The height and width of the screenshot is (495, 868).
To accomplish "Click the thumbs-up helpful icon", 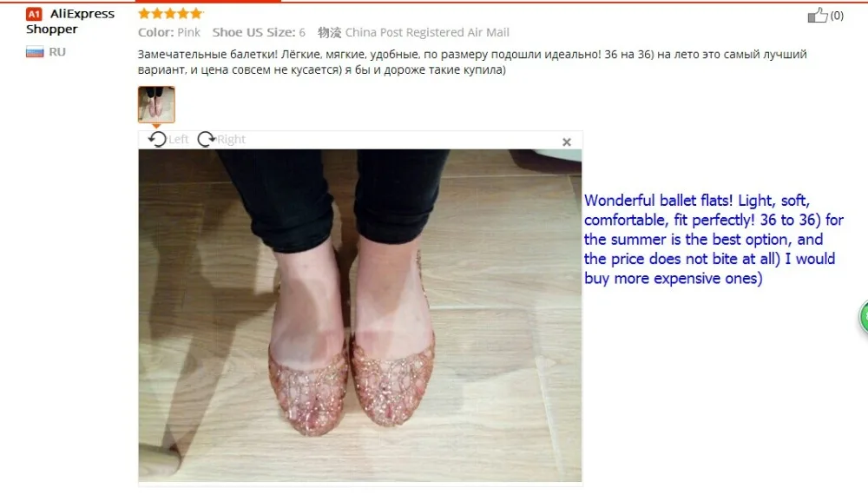I will 817,16.
